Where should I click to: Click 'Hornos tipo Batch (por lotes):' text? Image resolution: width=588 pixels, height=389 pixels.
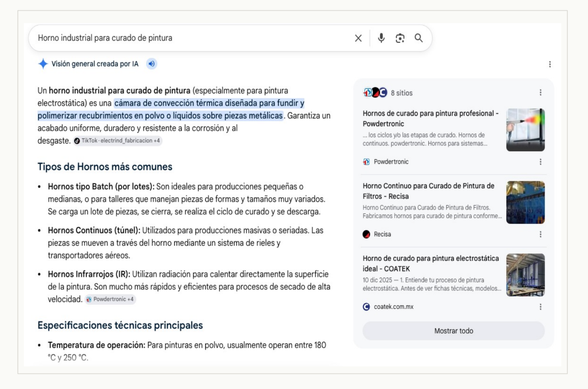pyautogui.click(x=101, y=187)
